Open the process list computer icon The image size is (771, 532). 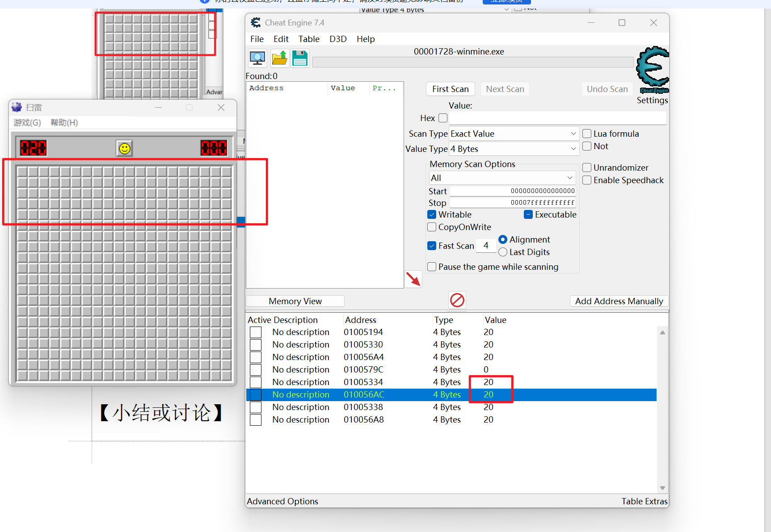tap(257, 59)
